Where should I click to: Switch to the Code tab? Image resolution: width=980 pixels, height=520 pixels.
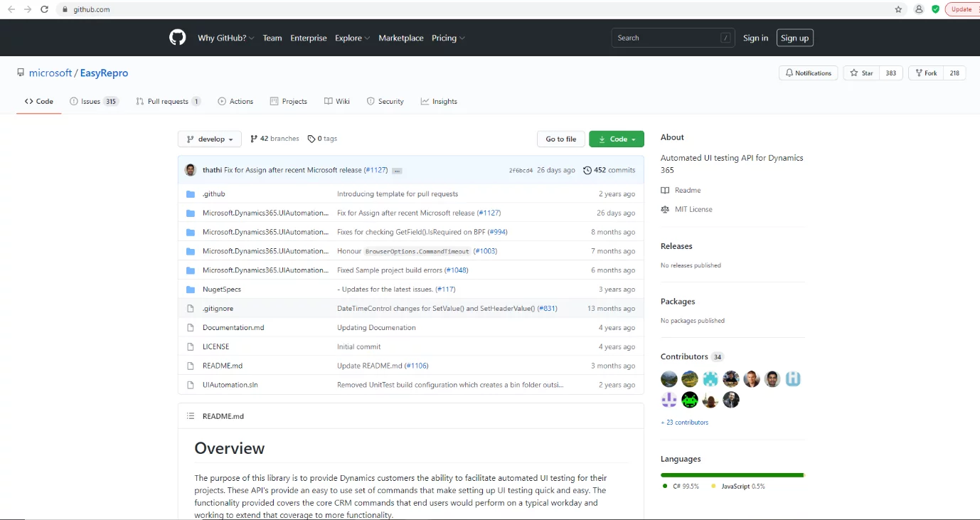[x=39, y=102]
